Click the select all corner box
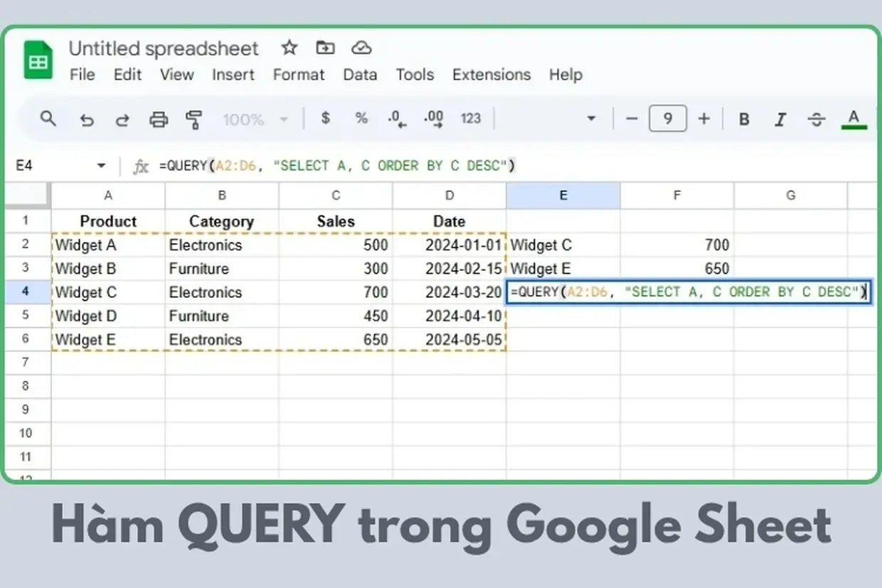882x588 pixels. 28,195
